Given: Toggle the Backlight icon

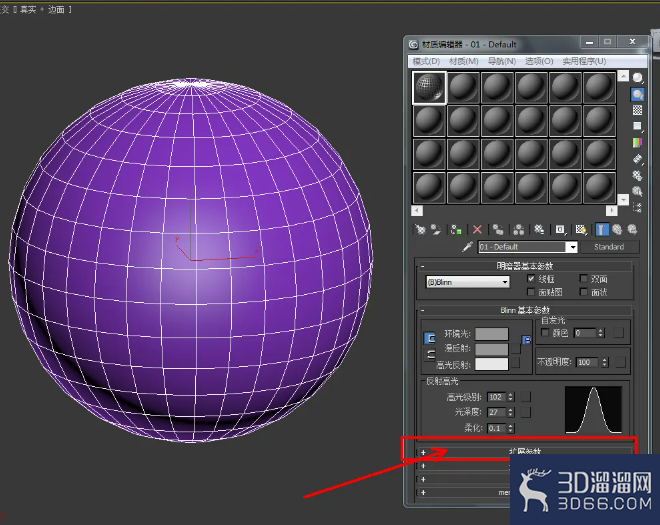Looking at the screenshot, I should click(x=638, y=94).
